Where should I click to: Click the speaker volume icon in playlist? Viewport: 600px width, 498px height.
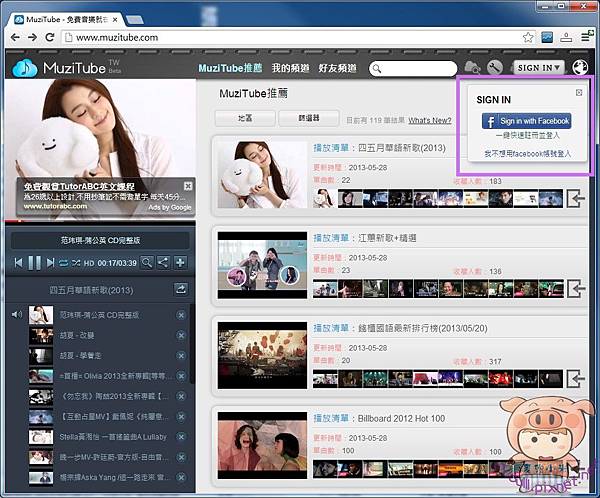pyautogui.click(x=17, y=315)
